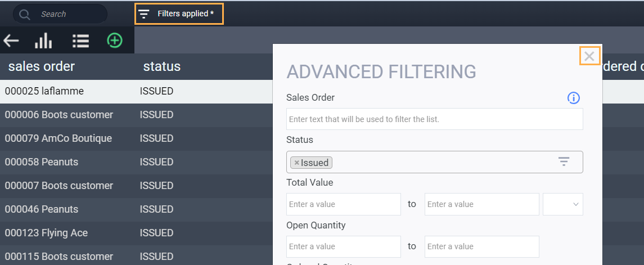The height and width of the screenshot is (265, 644).
Task: Click the Issued tag in Status field
Action: 312,163
